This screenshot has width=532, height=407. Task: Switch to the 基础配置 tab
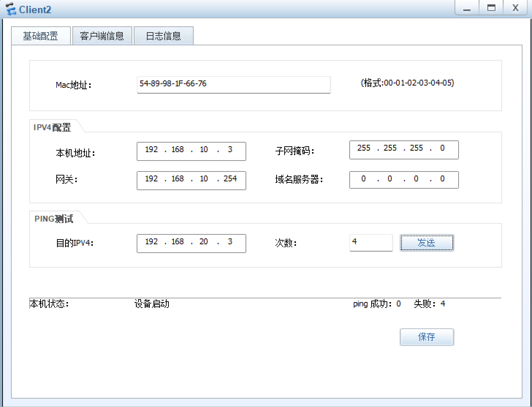41,36
